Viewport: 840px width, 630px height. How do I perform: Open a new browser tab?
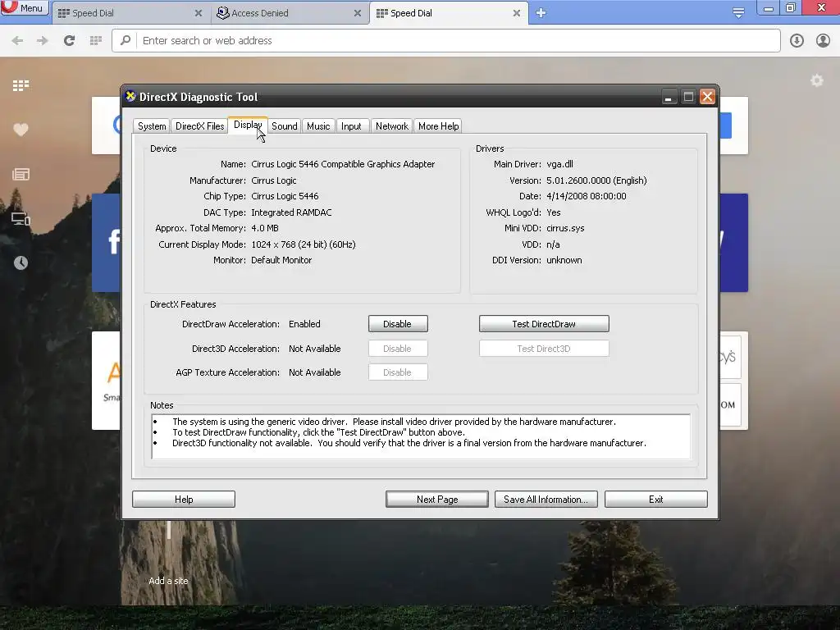541,13
